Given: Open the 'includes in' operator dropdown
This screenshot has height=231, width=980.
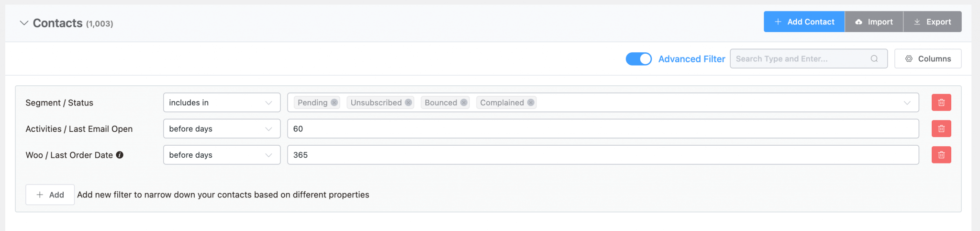Looking at the screenshot, I should tap(222, 103).
